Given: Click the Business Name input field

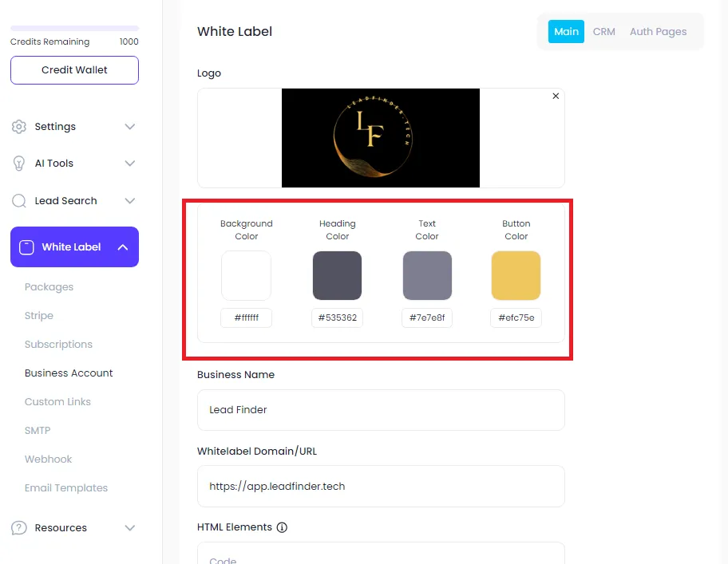Looking at the screenshot, I should point(381,410).
